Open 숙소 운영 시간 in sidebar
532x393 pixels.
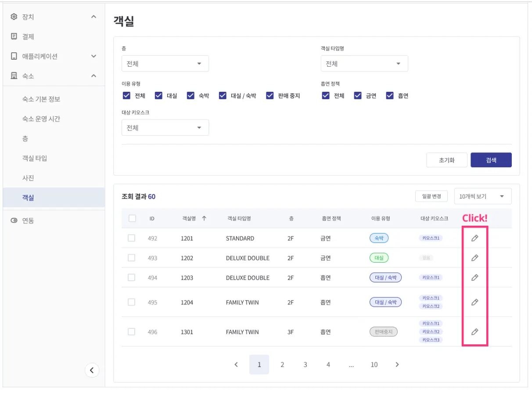pyautogui.click(x=54, y=119)
